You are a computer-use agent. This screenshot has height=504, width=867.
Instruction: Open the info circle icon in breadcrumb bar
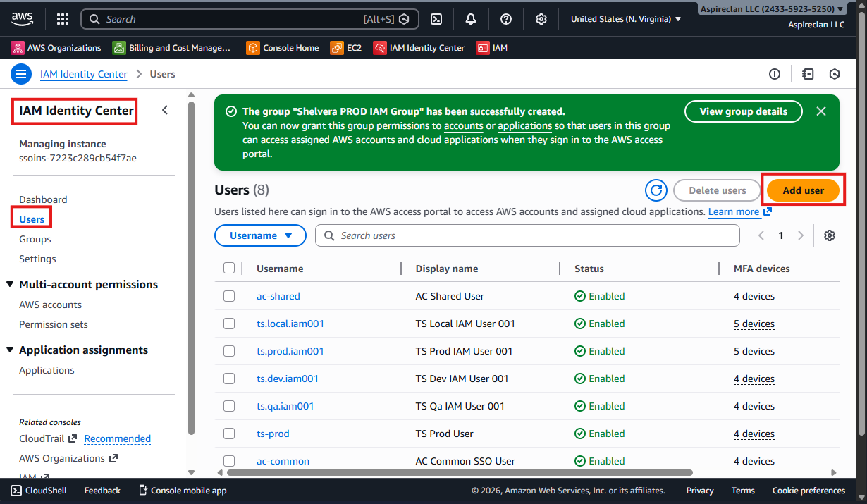(775, 74)
